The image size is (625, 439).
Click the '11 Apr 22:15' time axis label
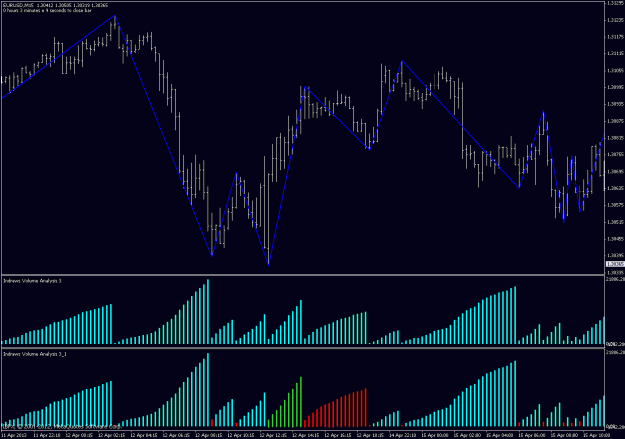(47, 435)
